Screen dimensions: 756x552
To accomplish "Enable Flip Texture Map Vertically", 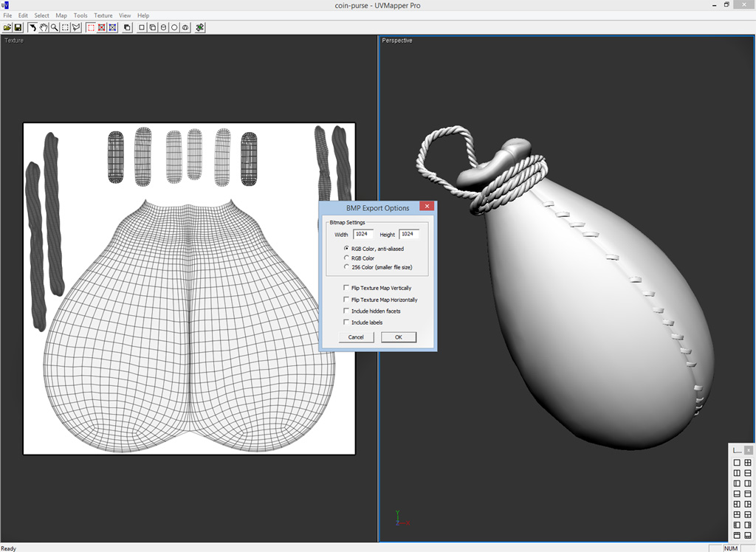I will tap(347, 288).
